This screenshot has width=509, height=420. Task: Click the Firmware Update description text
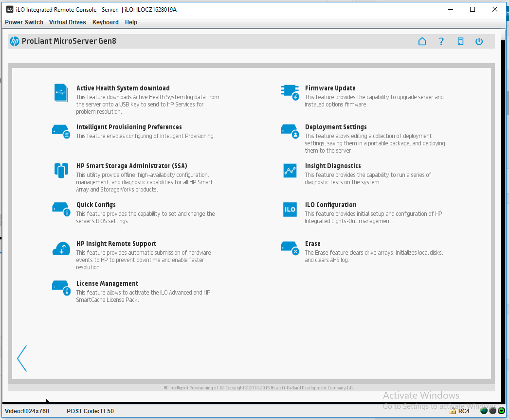point(374,101)
